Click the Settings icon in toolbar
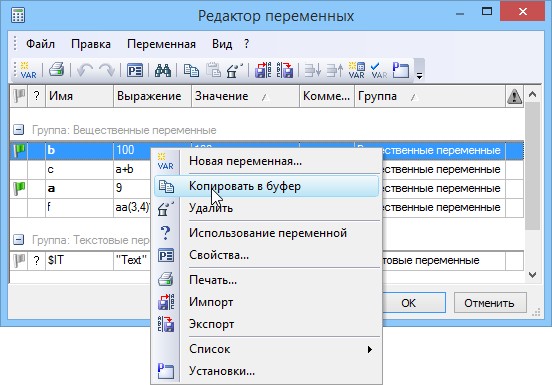The image size is (552, 385). click(401, 70)
